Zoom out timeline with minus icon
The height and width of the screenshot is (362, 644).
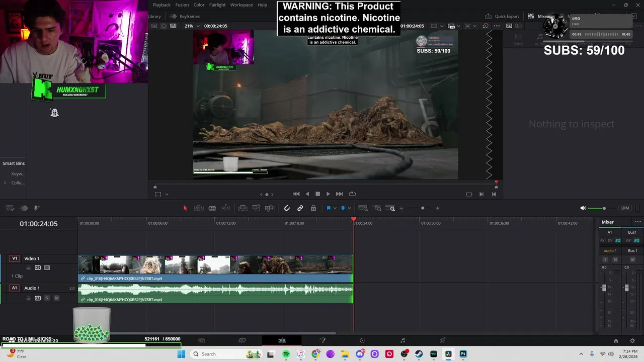[x=401, y=208]
